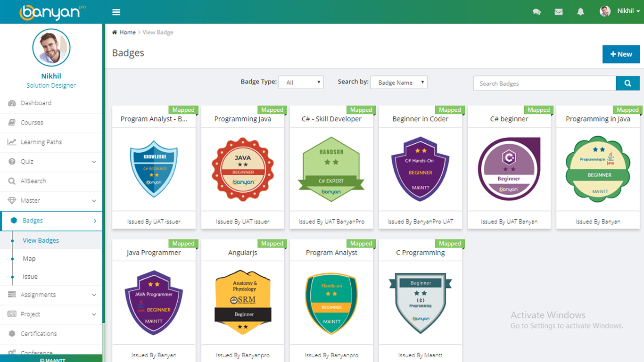Click the Mapped tag on C# beginner card

tap(539, 110)
